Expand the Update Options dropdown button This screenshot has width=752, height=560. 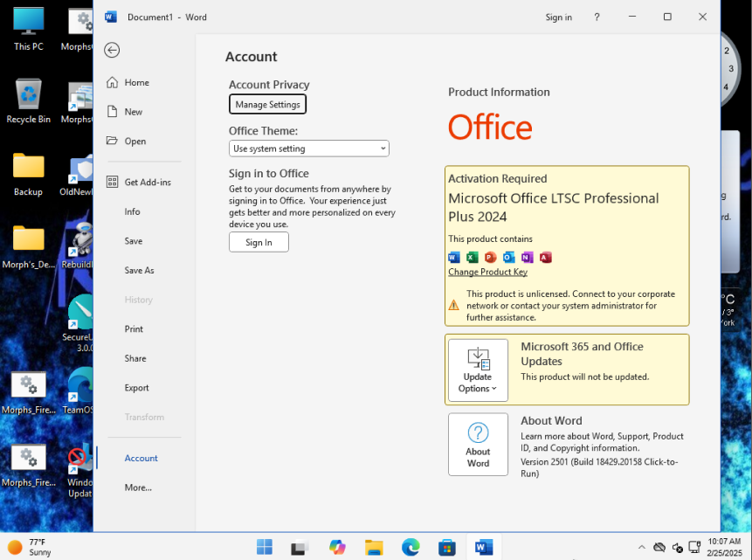point(478,370)
